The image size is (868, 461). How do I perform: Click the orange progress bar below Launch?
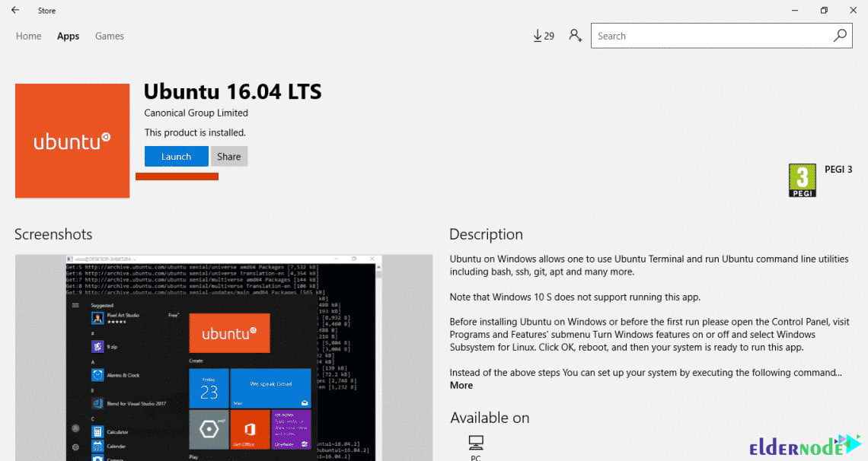point(177,176)
